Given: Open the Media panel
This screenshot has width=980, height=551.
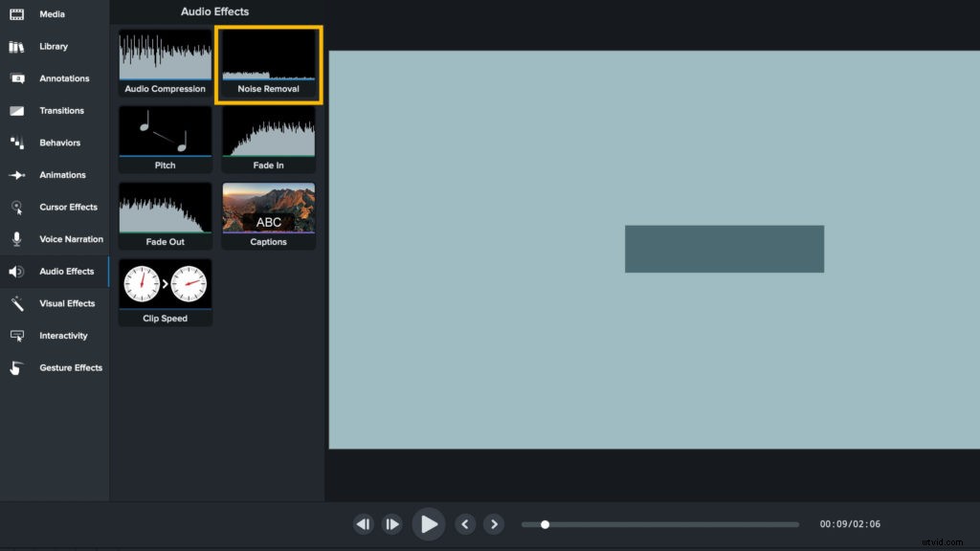Looking at the screenshot, I should [x=53, y=13].
